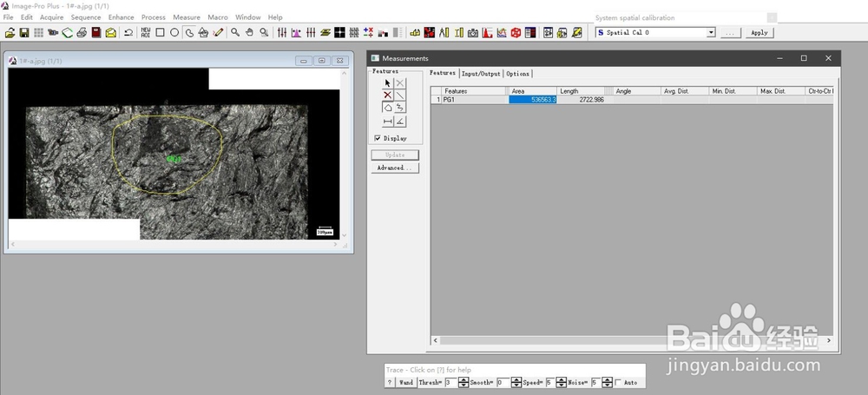Click the black-and-white quadrant icon
868x395 pixels.
click(340, 33)
